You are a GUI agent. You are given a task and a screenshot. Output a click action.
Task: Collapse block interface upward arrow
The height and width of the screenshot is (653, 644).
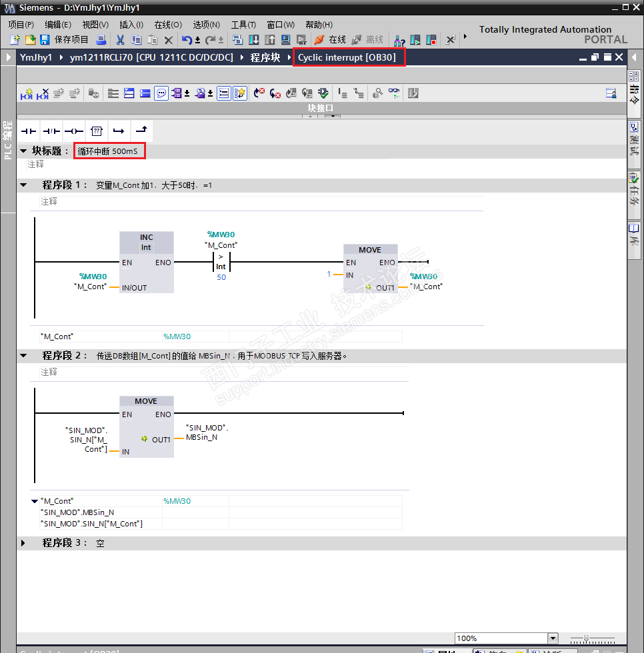click(310, 116)
